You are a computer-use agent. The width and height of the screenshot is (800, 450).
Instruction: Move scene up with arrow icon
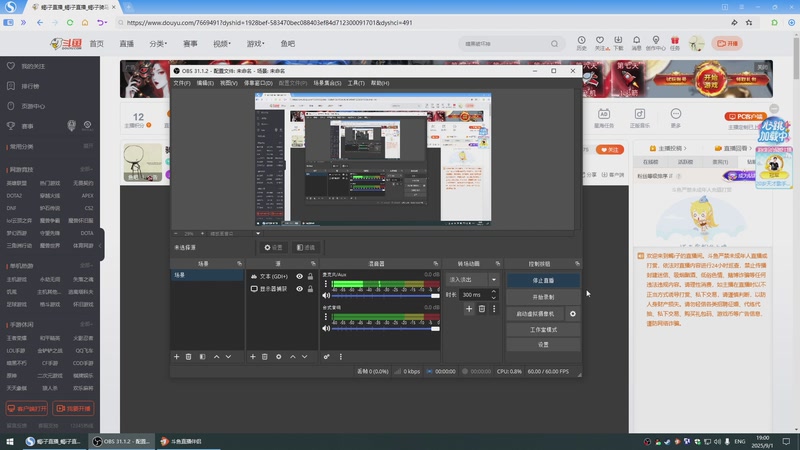coord(216,357)
